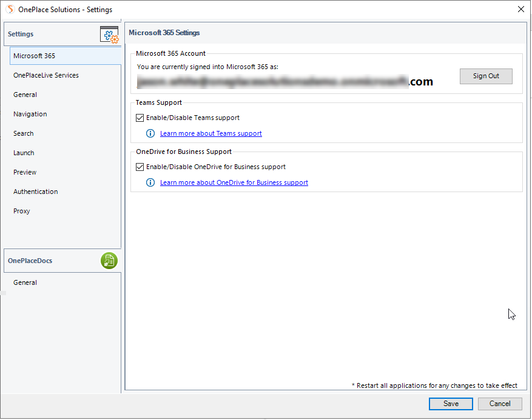Toggle Enable/Disable Teams support checkbox
Screen dimensions: 532x420
[140, 118]
